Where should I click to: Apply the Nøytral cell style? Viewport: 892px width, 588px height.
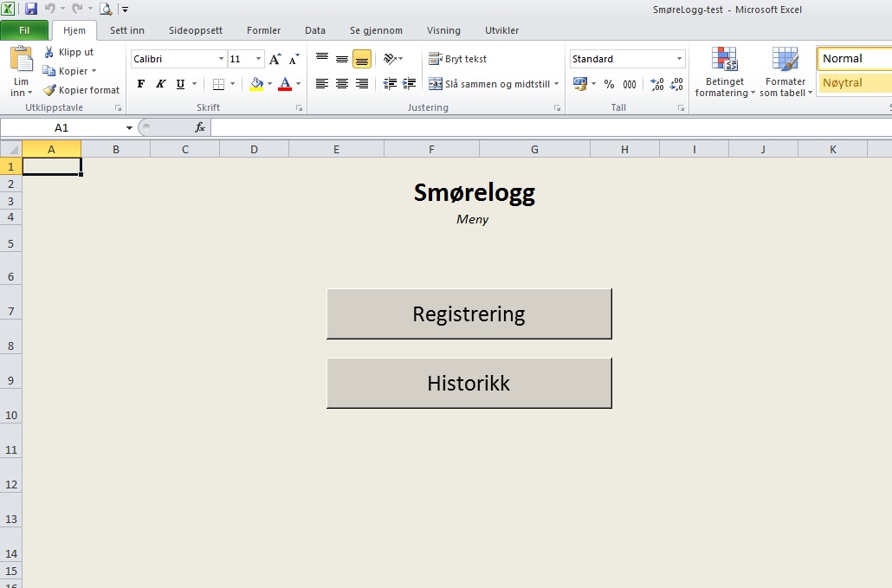(855, 83)
